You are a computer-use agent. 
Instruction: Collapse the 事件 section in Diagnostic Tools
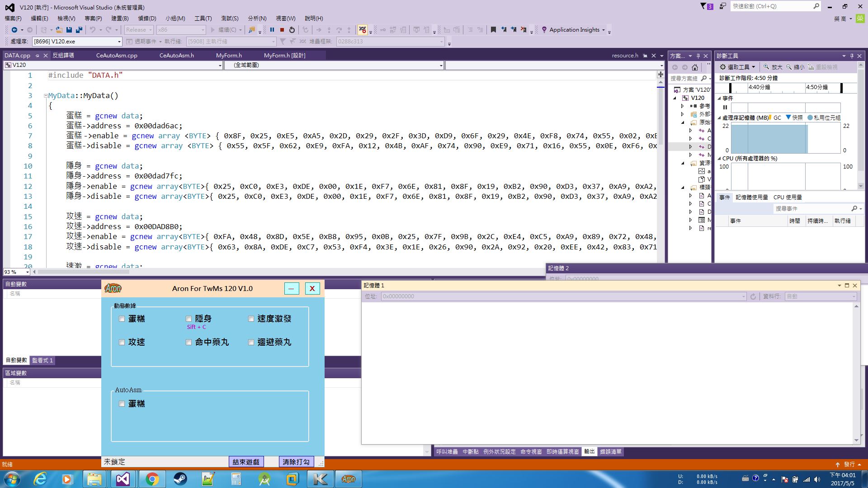(x=719, y=98)
